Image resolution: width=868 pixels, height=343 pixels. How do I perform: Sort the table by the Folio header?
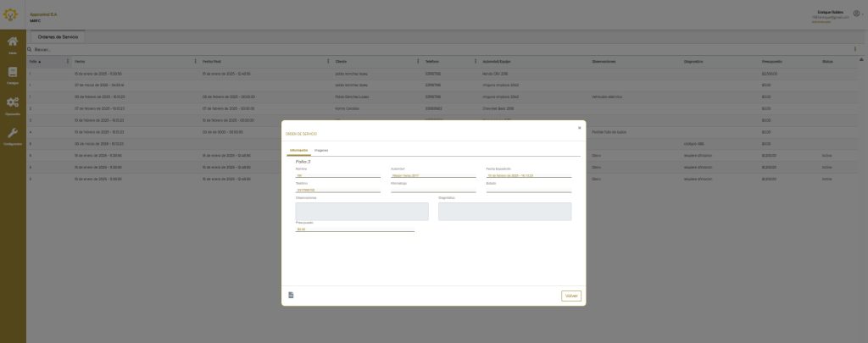(36, 61)
